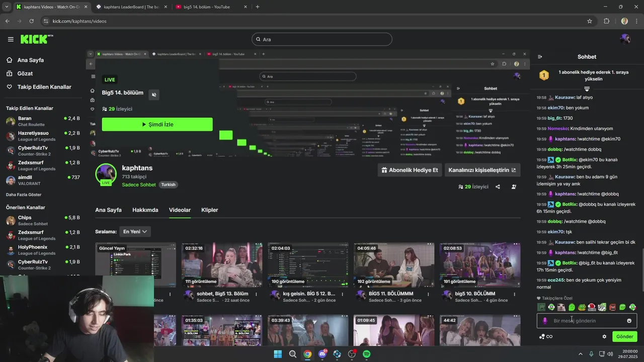Switch to kaphtans LeaderBoard browser tab
Screen dimensions: 644x362
pos(131,7)
